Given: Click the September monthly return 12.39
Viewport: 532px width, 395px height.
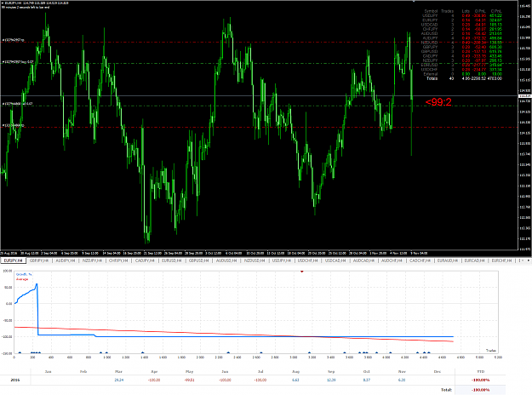Looking at the screenshot, I should tap(331, 380).
